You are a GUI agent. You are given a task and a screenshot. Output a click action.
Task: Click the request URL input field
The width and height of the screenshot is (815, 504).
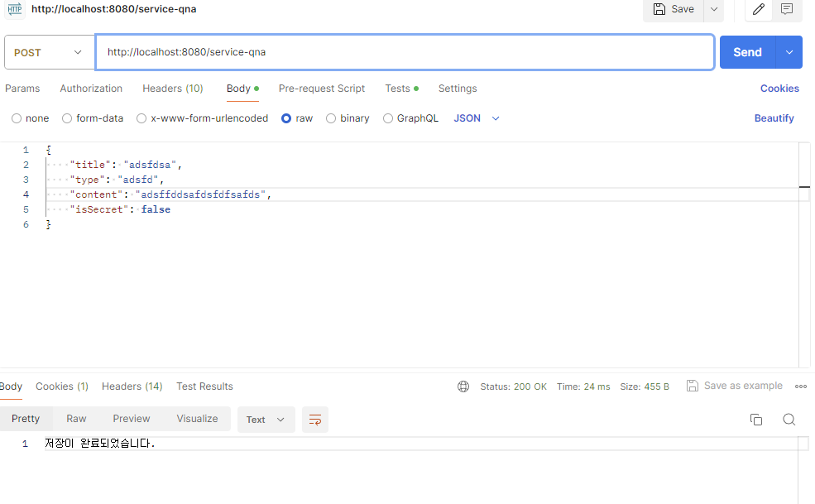pyautogui.click(x=405, y=52)
